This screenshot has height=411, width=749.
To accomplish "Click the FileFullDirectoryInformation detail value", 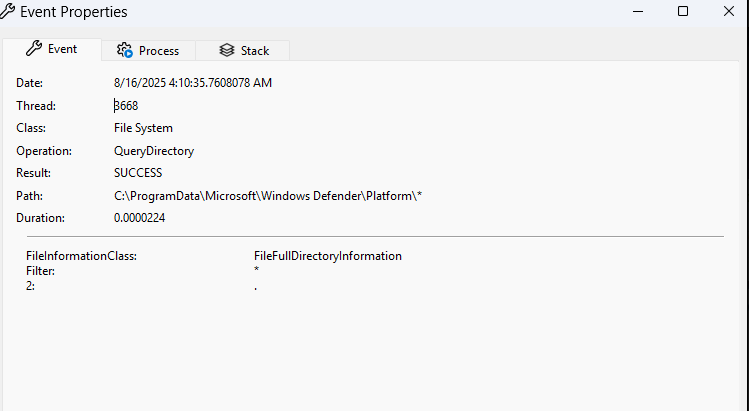I will pyautogui.click(x=327, y=256).
